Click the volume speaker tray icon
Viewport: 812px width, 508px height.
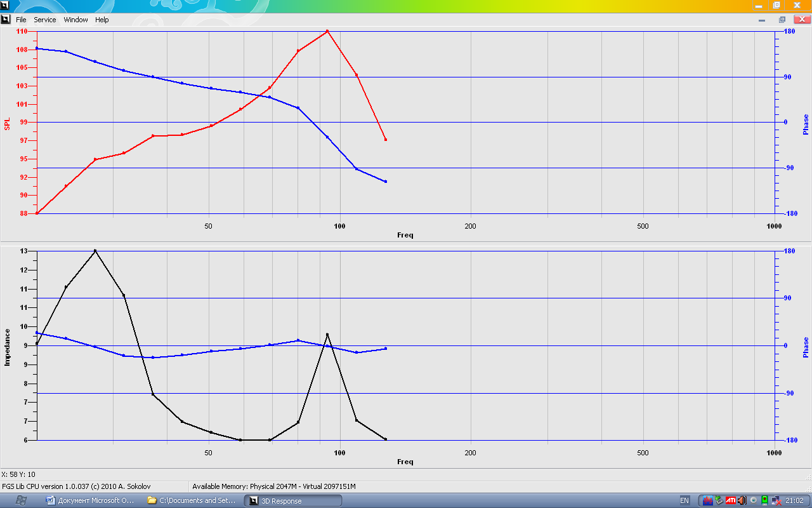742,500
